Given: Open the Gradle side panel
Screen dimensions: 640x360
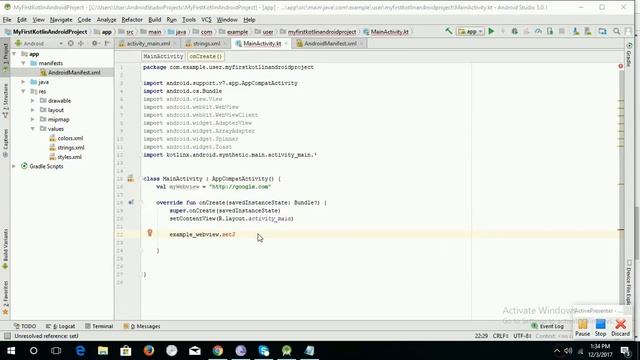Looking at the screenshot, I should tap(629, 55).
